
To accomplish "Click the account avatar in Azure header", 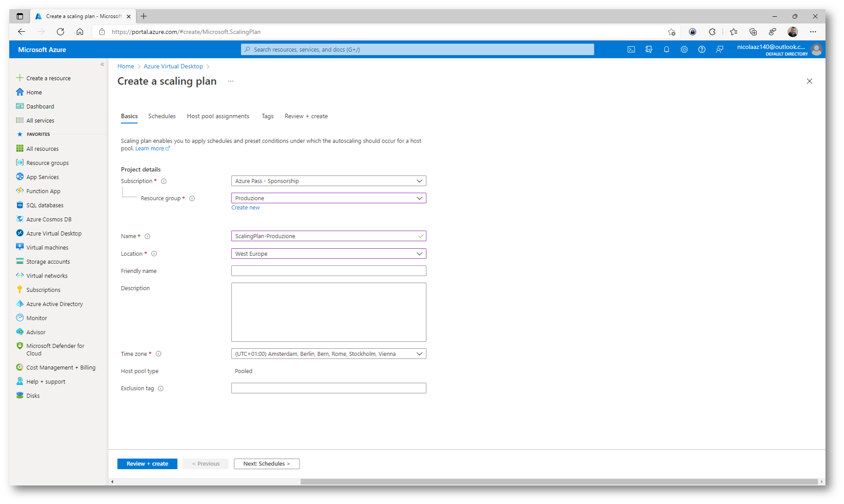I will coord(817,49).
